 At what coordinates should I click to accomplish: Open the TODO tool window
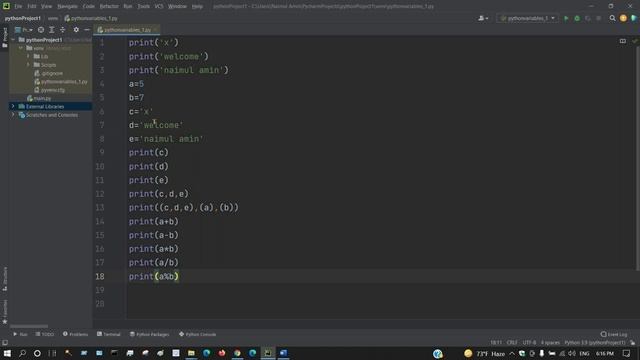click(44, 334)
